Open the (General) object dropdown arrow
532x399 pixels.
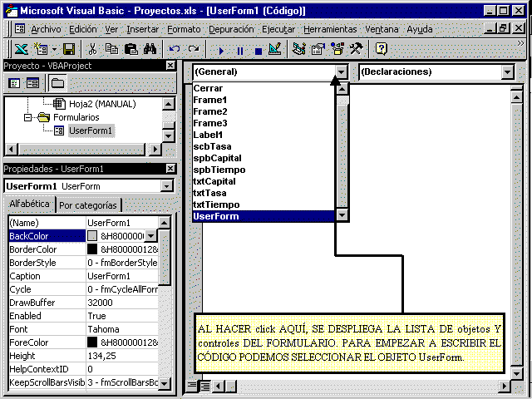[x=341, y=72]
